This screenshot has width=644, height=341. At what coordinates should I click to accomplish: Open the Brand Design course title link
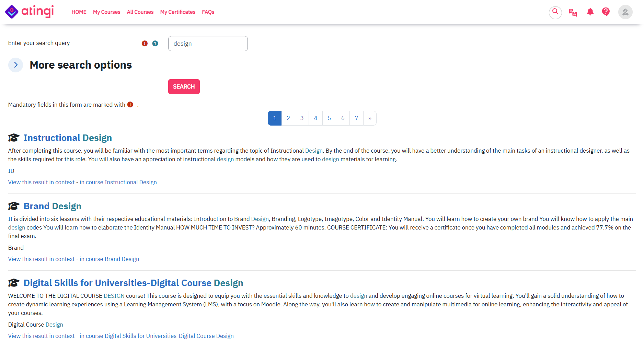click(53, 206)
